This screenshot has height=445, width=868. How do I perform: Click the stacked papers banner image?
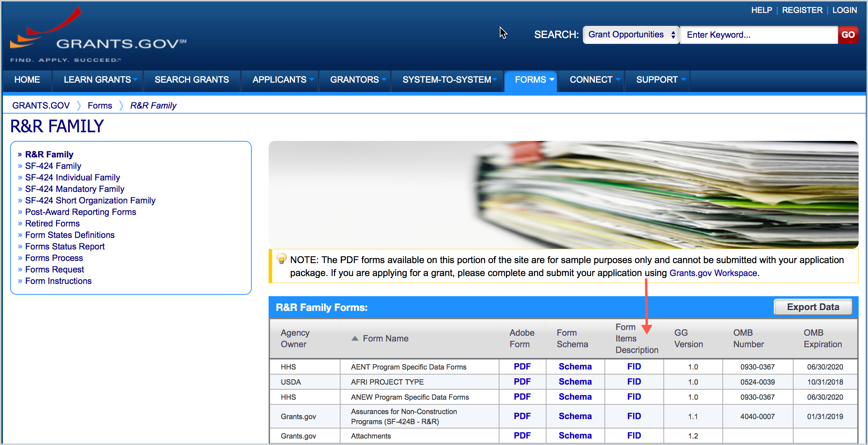(x=563, y=194)
